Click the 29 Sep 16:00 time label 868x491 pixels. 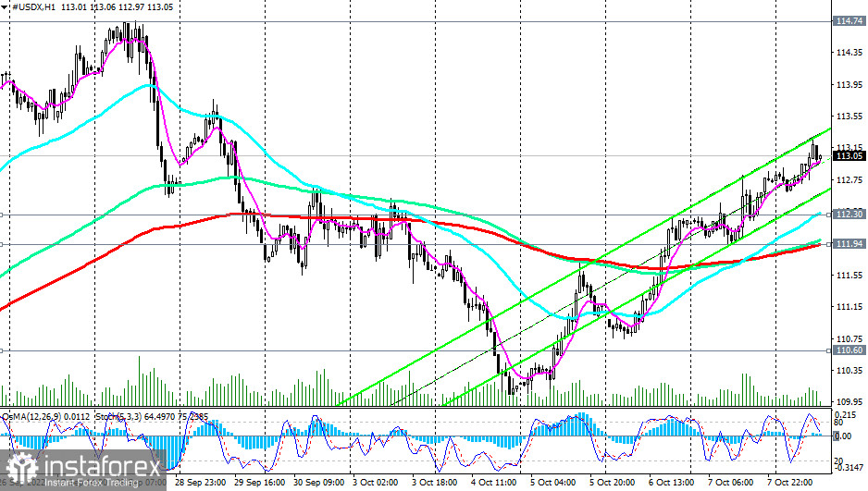point(260,482)
